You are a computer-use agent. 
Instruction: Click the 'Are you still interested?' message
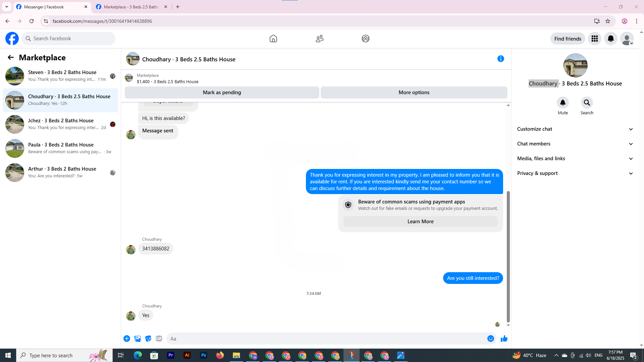pyautogui.click(x=473, y=278)
